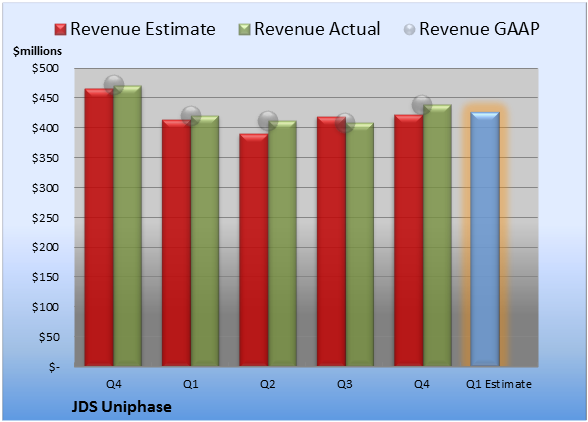Select the 'Revenue Estimate' legend label
Viewport: 588px width, 422px height.
tap(143, 29)
